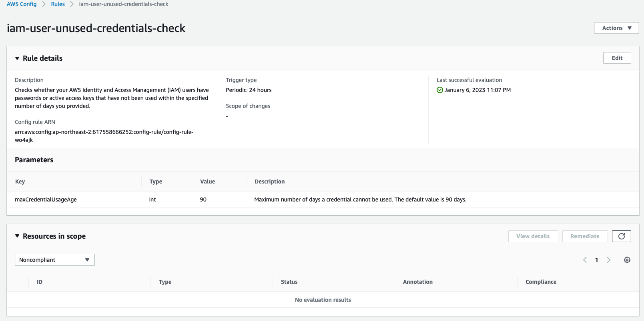Click the Status column header
This screenshot has height=321, width=644.
289,282
